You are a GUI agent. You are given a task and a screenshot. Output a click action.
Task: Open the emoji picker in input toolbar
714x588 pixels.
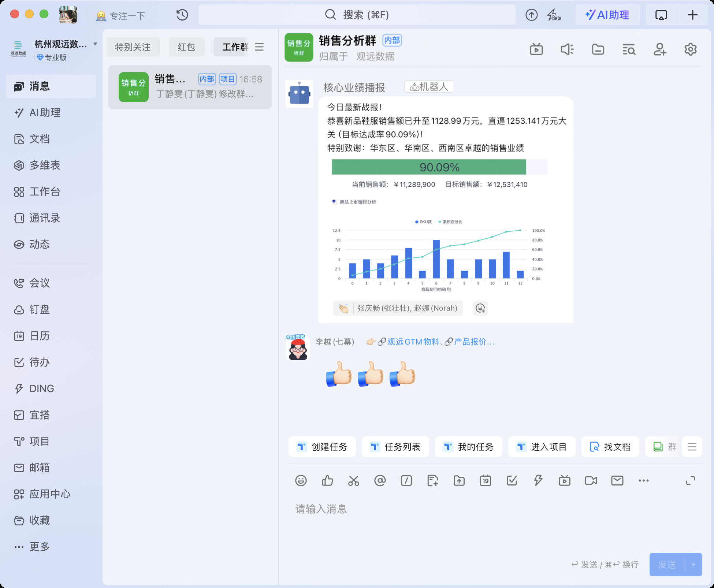(301, 480)
